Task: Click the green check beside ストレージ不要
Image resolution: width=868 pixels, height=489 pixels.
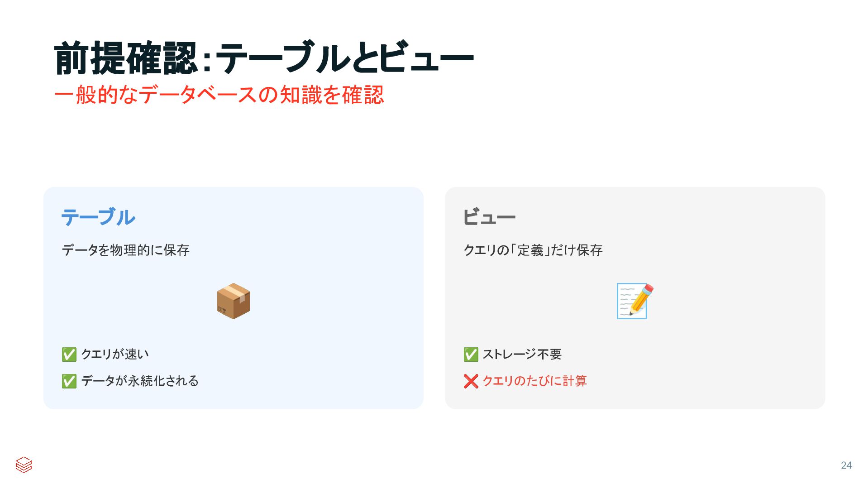Action: tap(471, 354)
